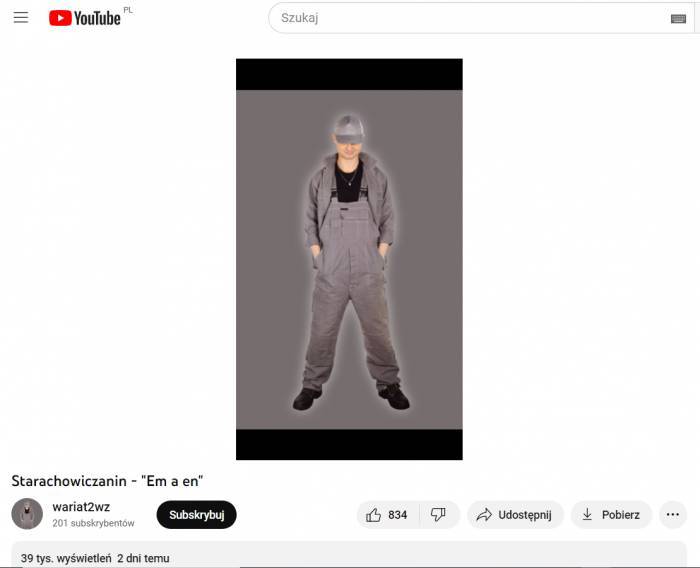Click the Pobierz download button label

tap(621, 515)
